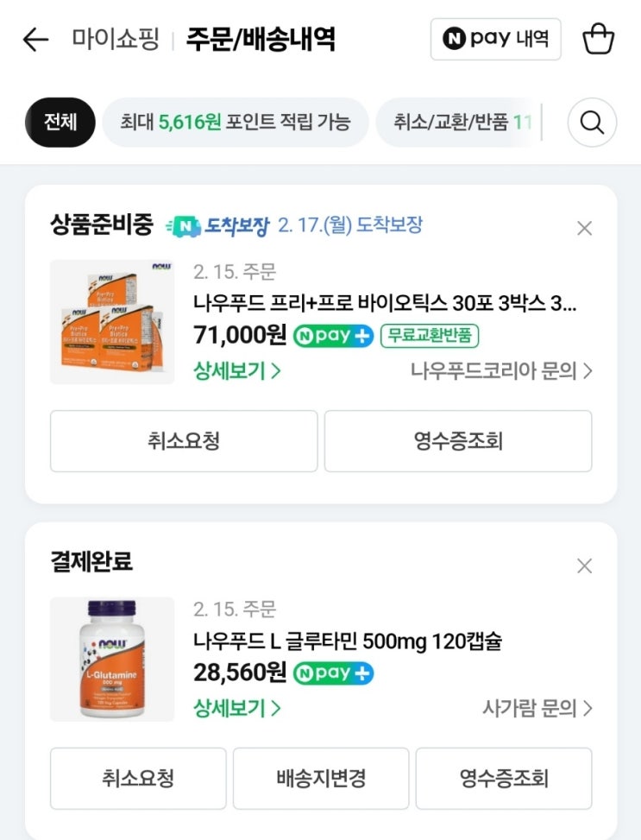Viewport: 641px width, 840px height.
Task: Open 사가람 문의 link
Action: point(537,709)
